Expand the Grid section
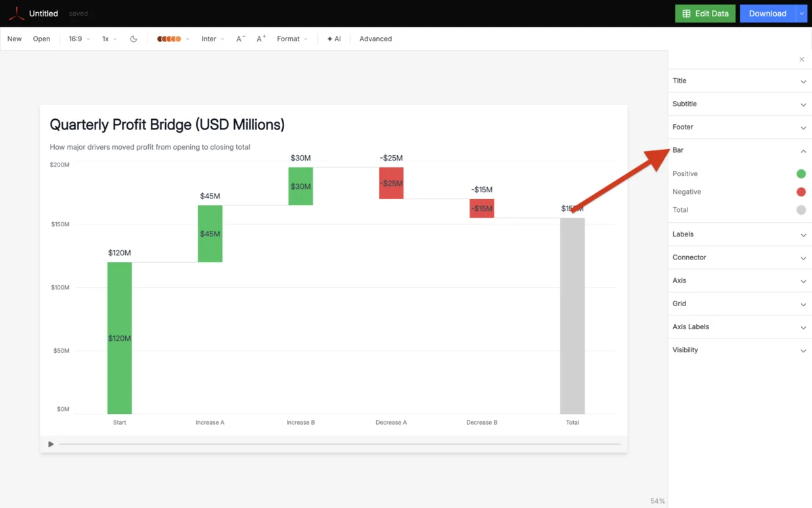Image resolution: width=812 pixels, height=508 pixels. click(740, 303)
